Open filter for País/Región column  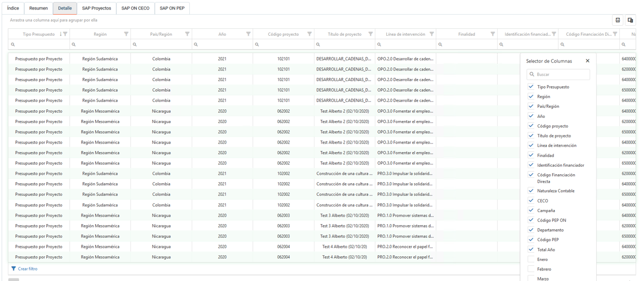tap(187, 34)
